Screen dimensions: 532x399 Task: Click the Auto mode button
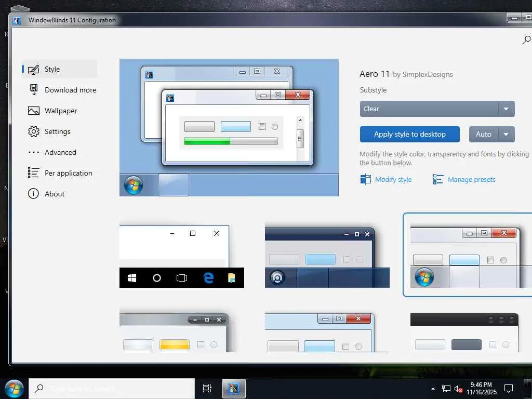pos(484,135)
